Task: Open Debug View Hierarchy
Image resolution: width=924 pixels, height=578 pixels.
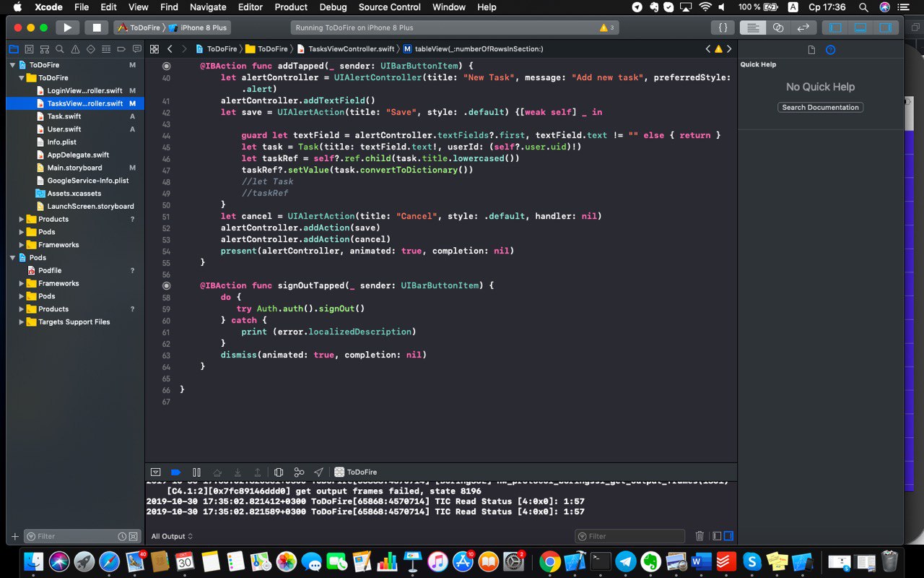Action: tap(279, 472)
